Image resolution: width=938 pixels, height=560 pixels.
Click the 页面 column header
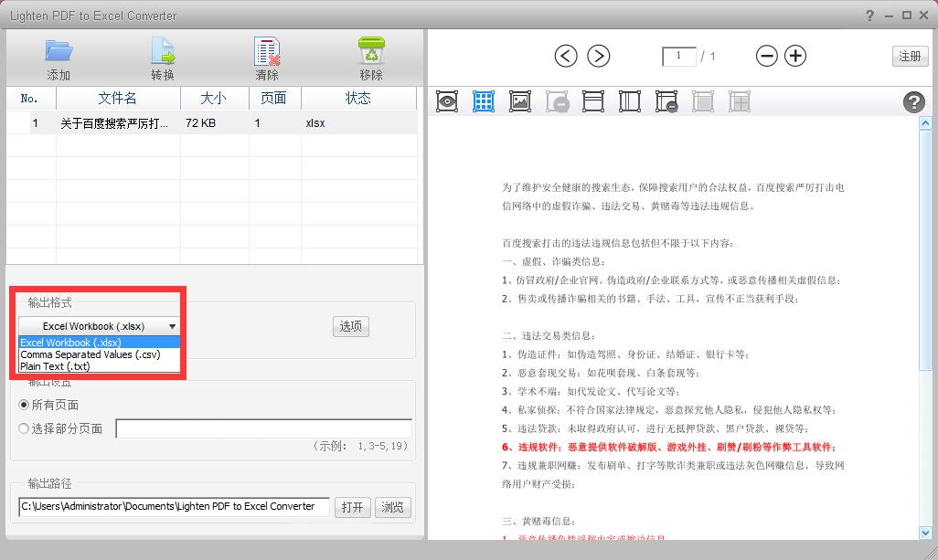tap(274, 98)
